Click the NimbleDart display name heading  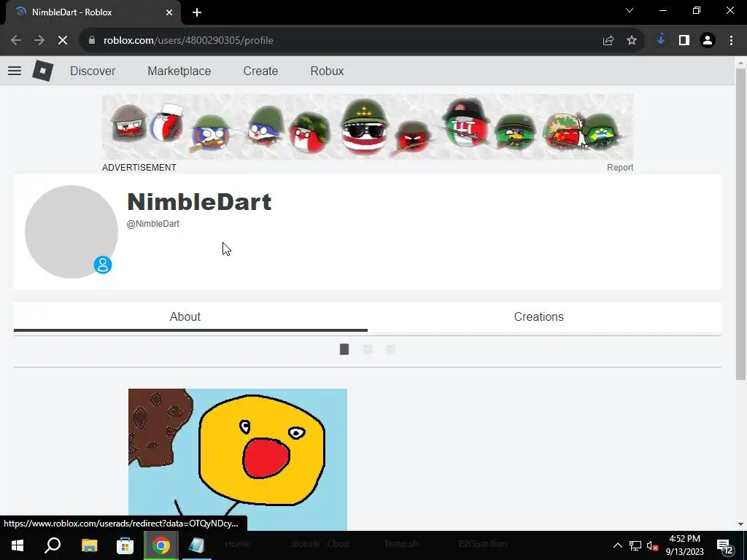pos(199,202)
